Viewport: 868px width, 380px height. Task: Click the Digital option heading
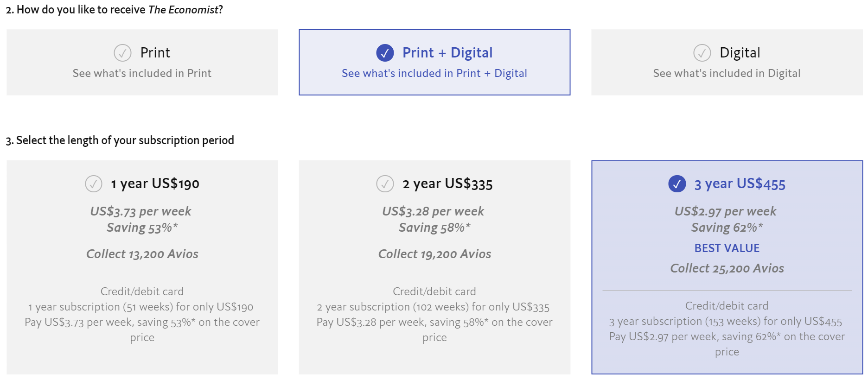740,53
